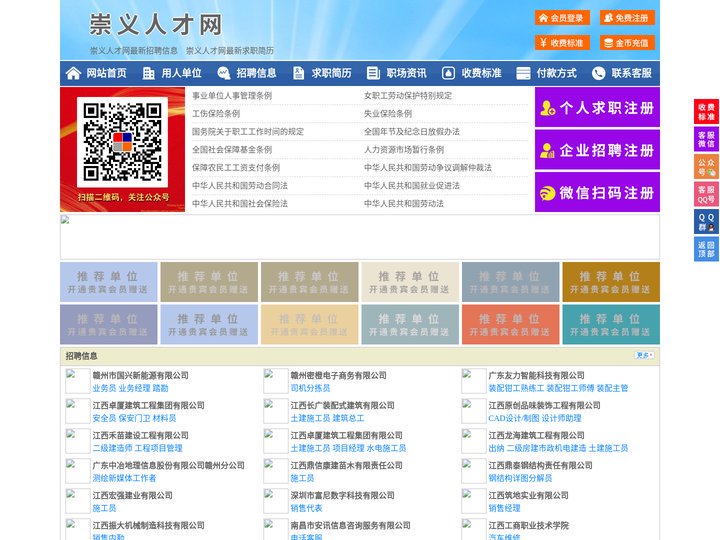Click the resume document icon beside 求职简历
720x540 pixels.
[298, 73]
